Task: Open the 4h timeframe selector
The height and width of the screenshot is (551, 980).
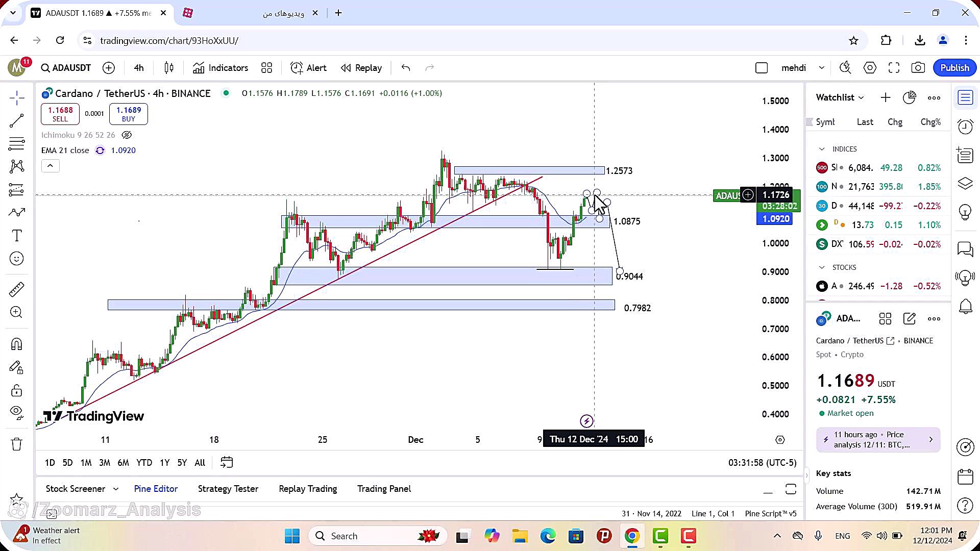Action: [x=139, y=68]
